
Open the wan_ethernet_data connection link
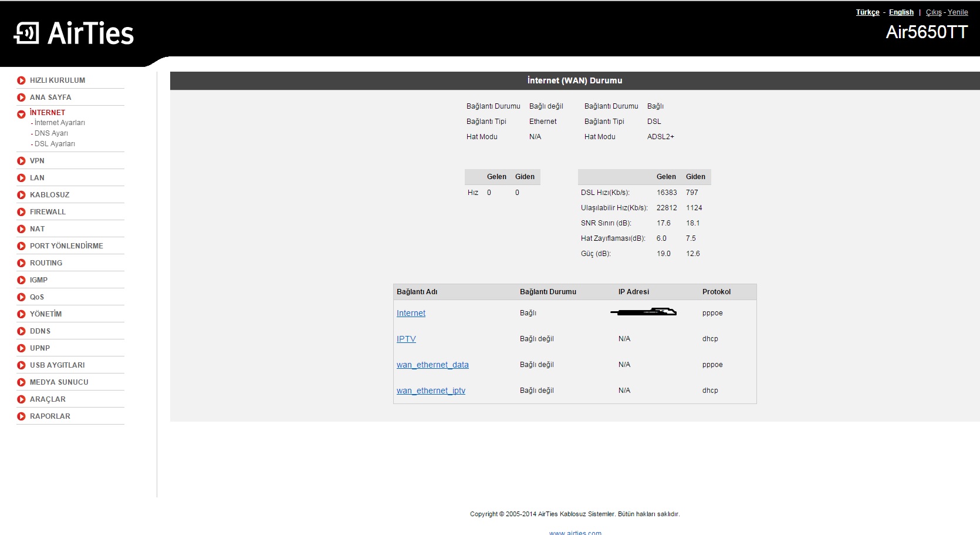pos(432,365)
